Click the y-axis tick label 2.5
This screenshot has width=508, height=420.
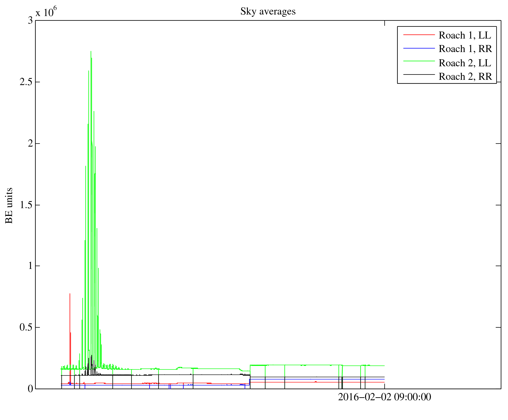click(26, 82)
